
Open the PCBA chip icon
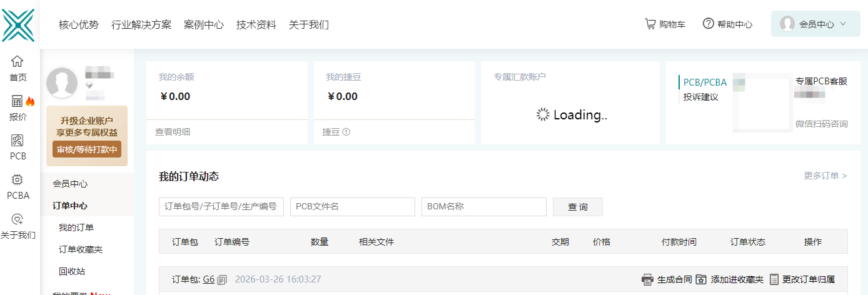point(18,180)
